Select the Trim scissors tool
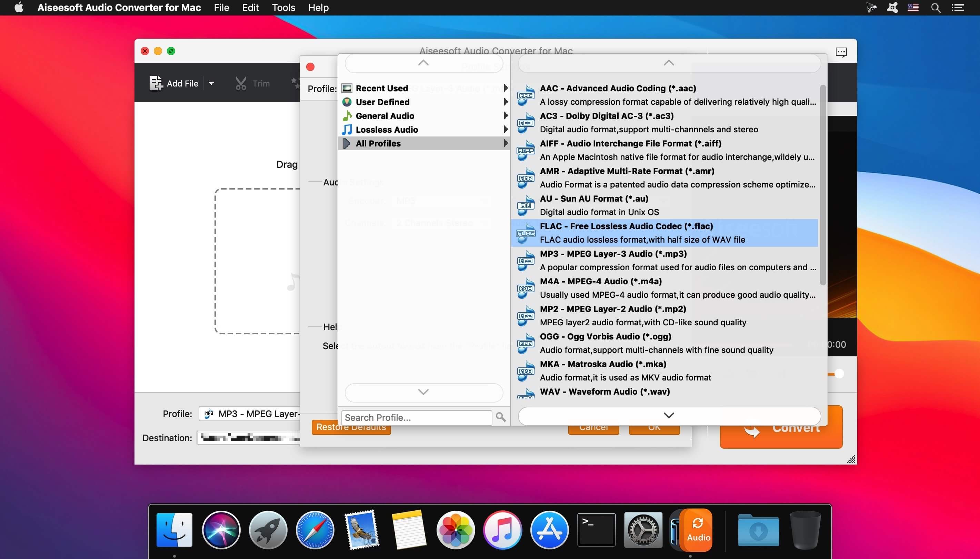This screenshot has width=980, height=559. tap(241, 83)
